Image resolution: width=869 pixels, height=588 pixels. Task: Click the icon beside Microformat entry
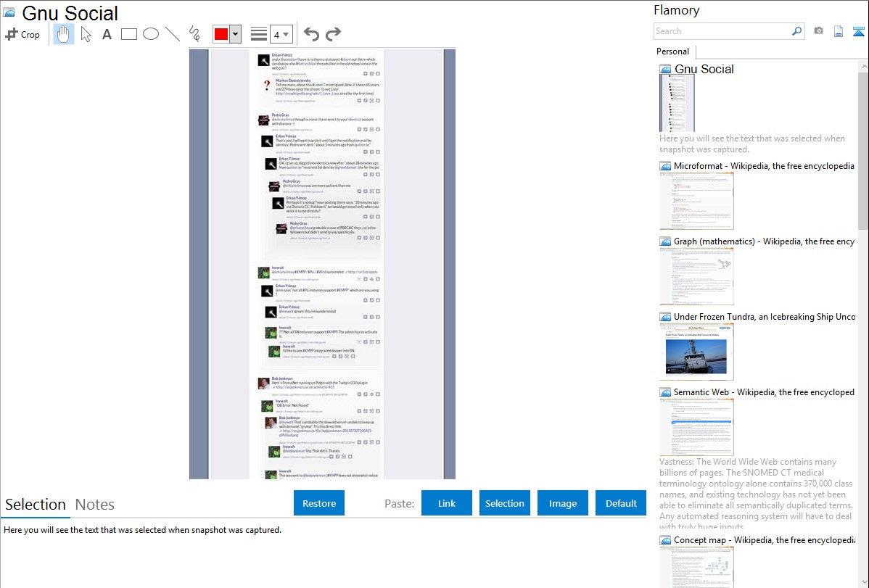[665, 166]
